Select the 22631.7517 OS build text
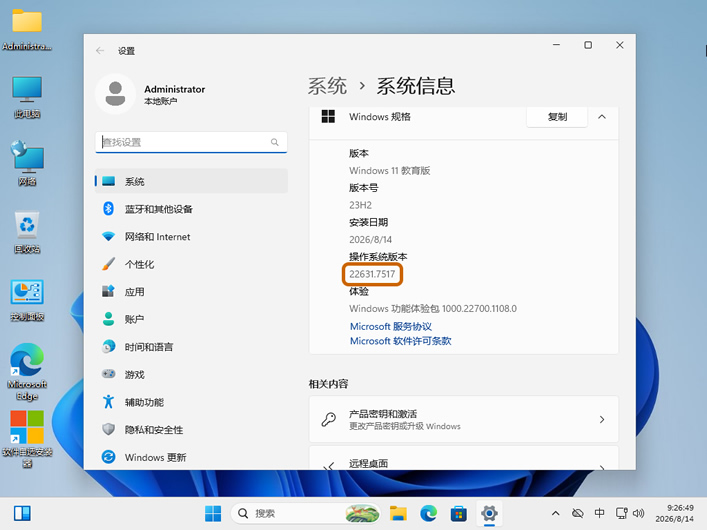Screen dimensions: 707x530 coord(372,274)
